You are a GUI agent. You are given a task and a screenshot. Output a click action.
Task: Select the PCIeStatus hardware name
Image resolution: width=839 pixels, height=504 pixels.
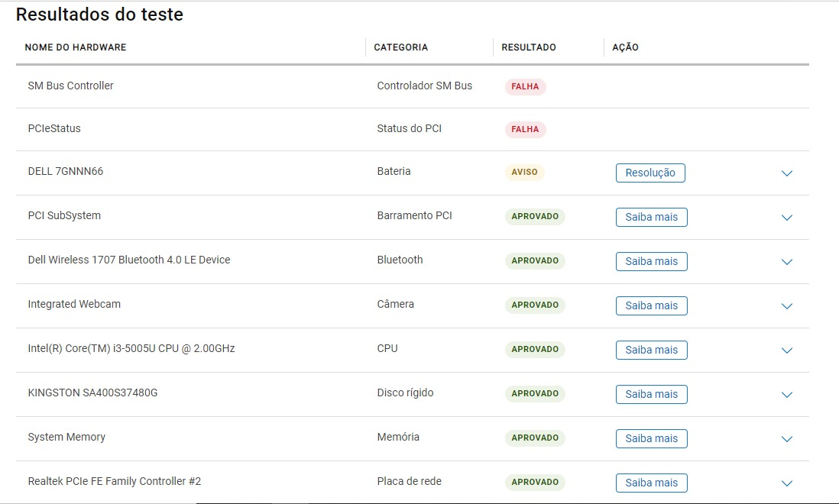[54, 128]
